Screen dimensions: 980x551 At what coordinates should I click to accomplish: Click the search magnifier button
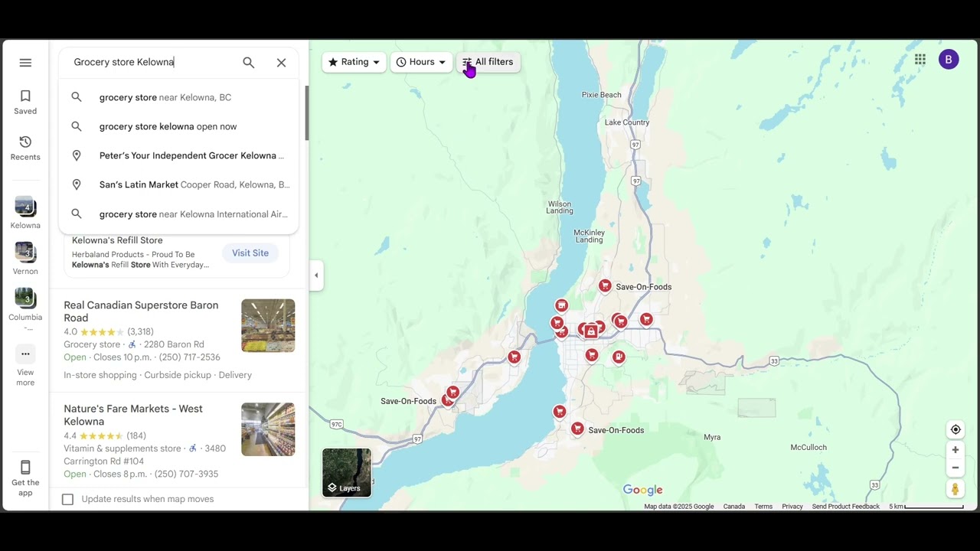(x=248, y=63)
